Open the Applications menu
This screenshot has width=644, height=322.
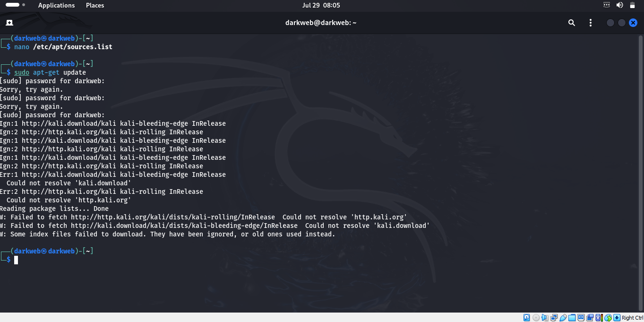(56, 5)
